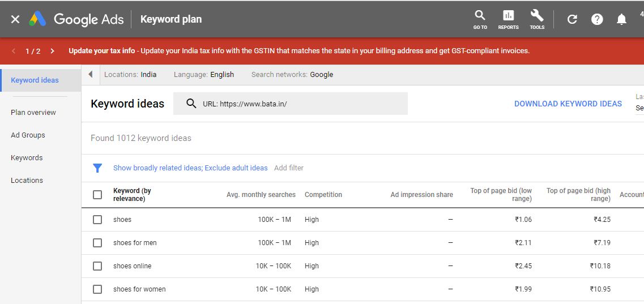Click the Add filter link
This screenshot has width=644, height=304.
click(x=289, y=168)
